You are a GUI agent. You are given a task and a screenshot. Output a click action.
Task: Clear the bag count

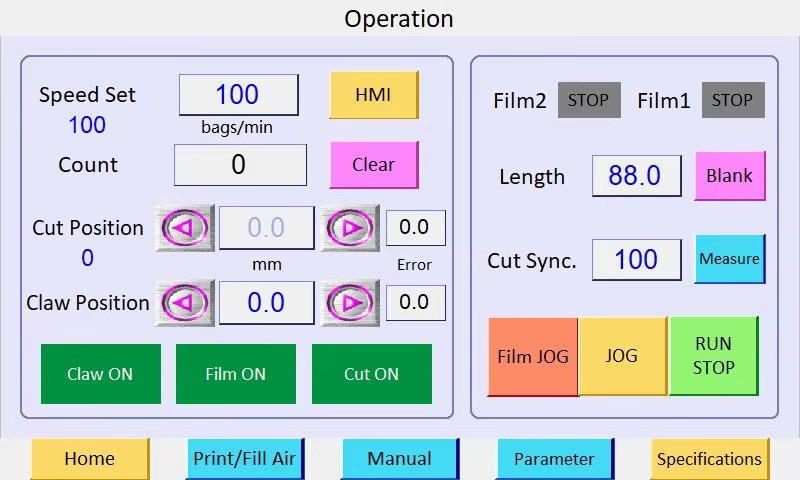coord(373,165)
